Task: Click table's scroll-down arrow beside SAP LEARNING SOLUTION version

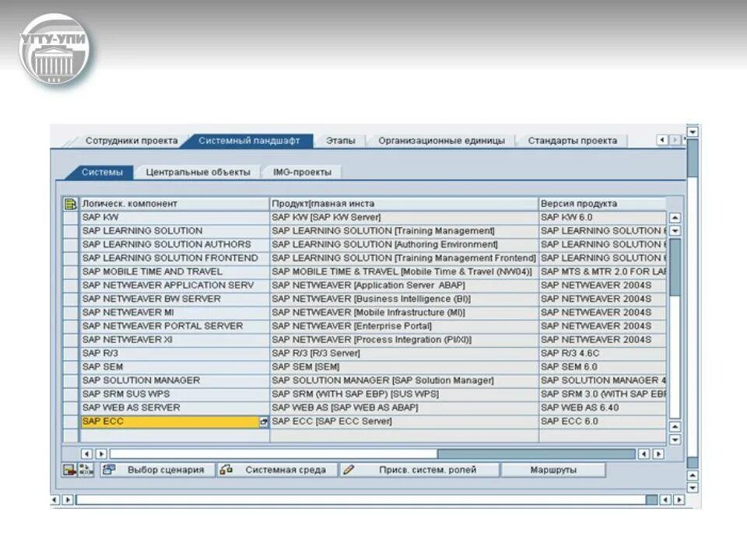Action: click(x=675, y=231)
